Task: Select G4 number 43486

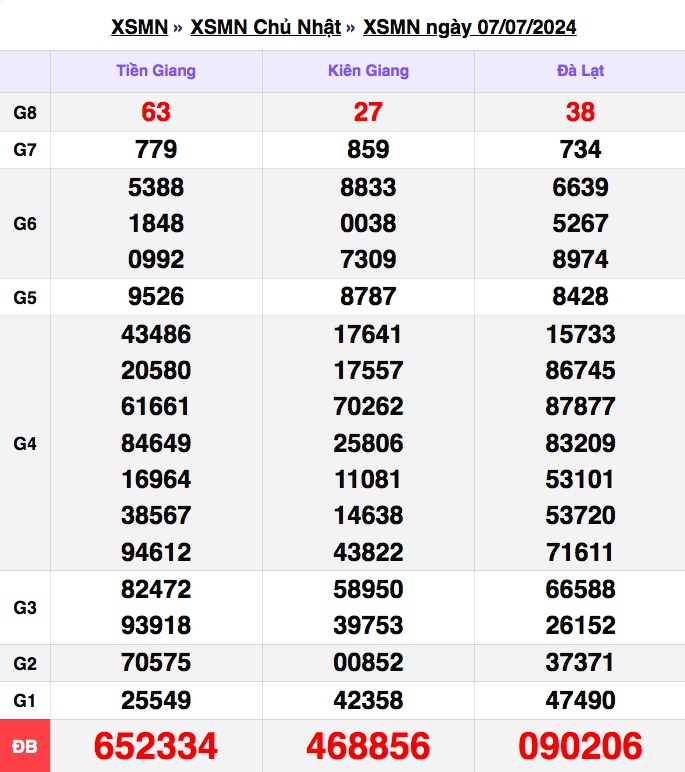Action: pyautogui.click(x=156, y=334)
